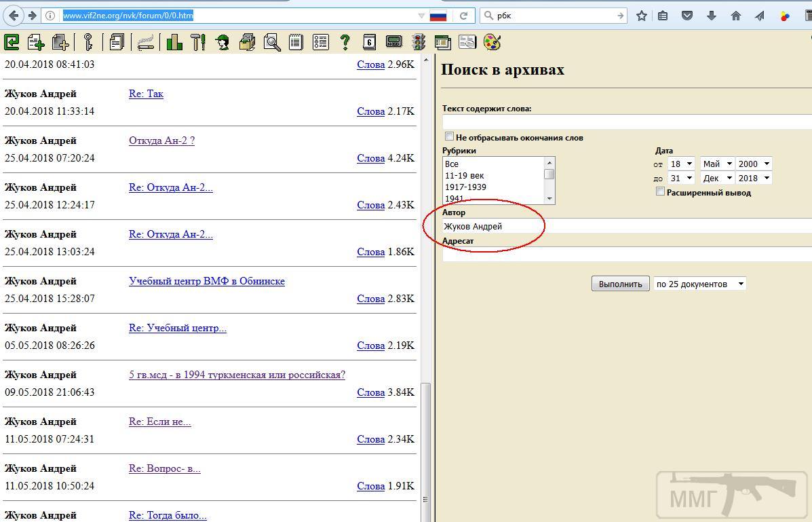Click the key icon in forum toolbar
Viewport: 812px width, 522px height.
coord(88,43)
